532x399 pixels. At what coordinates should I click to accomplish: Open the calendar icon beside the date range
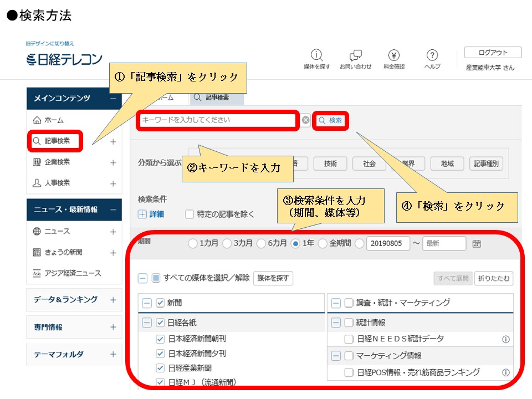(477, 243)
